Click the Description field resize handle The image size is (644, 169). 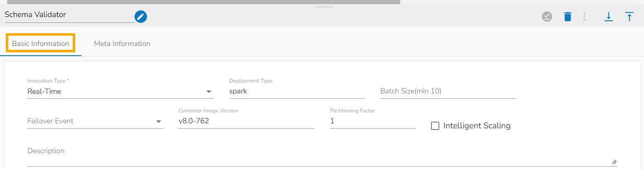[614, 162]
